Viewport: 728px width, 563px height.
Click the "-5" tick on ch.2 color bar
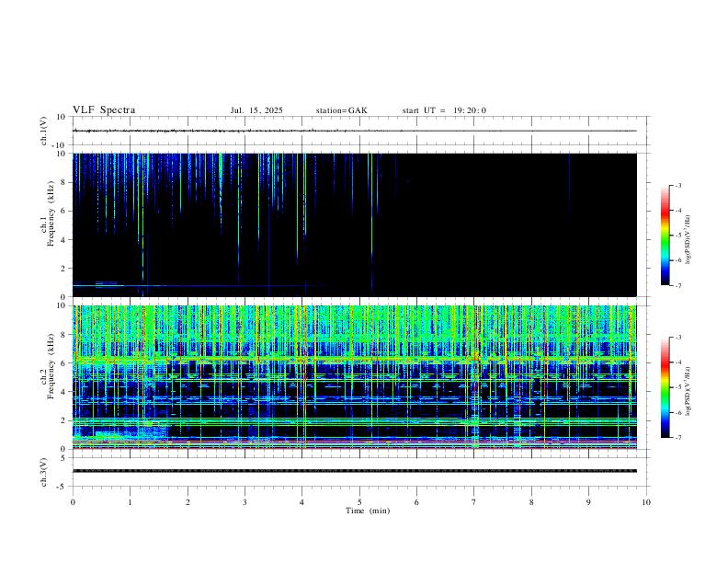click(x=678, y=387)
